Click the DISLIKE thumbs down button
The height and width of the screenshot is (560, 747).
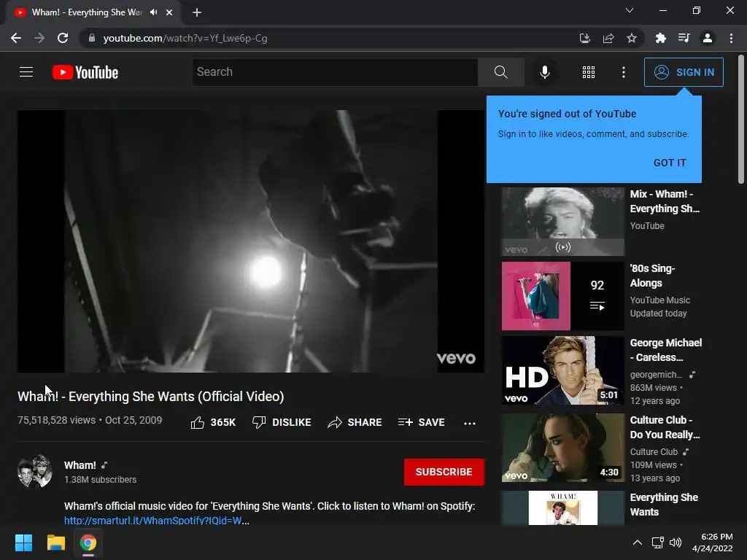tap(282, 422)
